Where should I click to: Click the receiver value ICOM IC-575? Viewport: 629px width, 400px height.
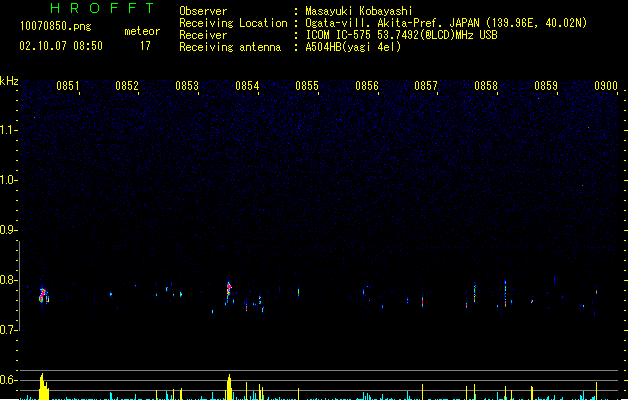(x=401, y=35)
